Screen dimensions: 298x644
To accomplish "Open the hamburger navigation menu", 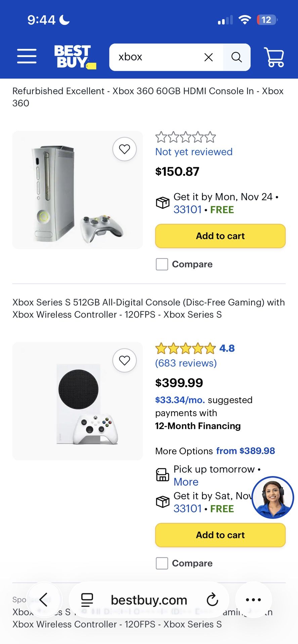I will pos(27,57).
